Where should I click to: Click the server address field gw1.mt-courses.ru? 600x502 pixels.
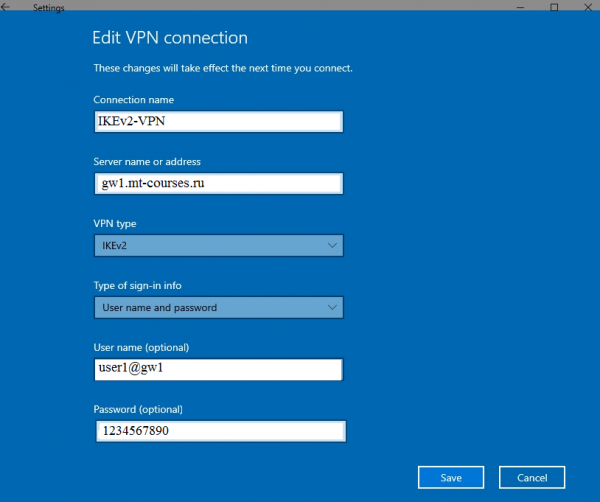[x=218, y=184]
